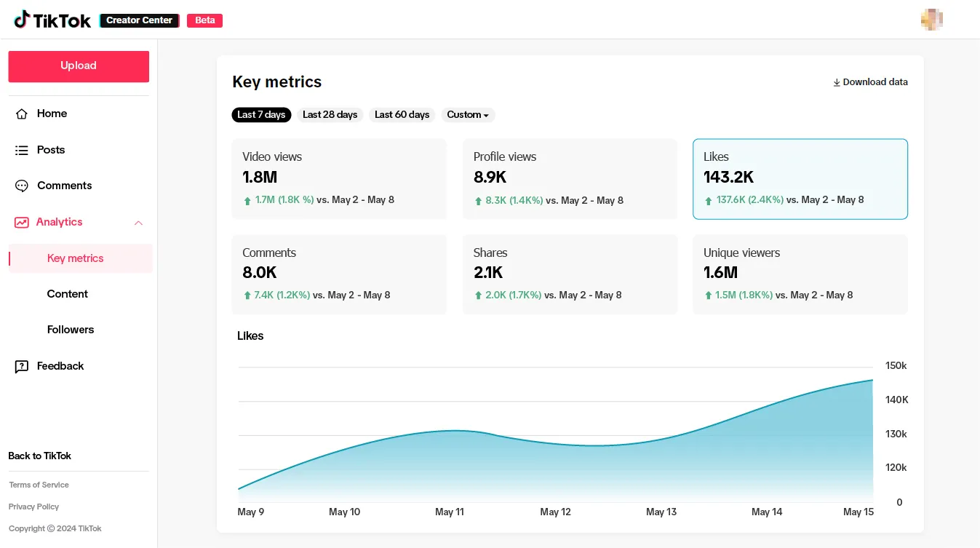This screenshot has height=548, width=980.
Task: Open the Custom date range dropdown
Action: pos(468,115)
